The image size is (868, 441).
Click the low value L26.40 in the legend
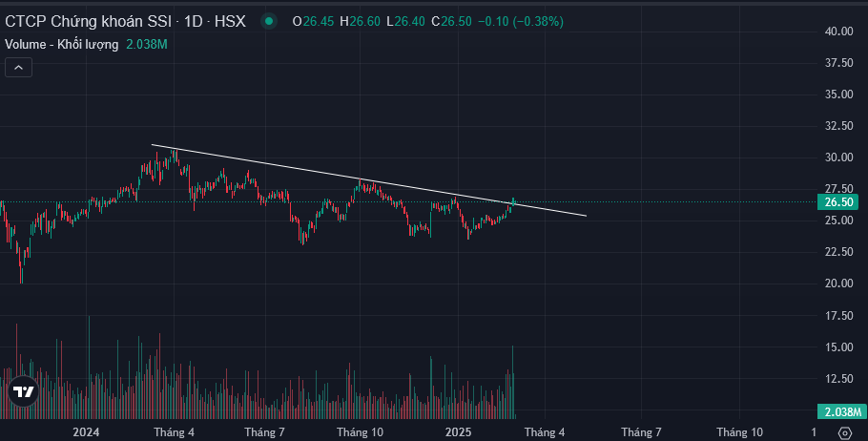coord(405,22)
